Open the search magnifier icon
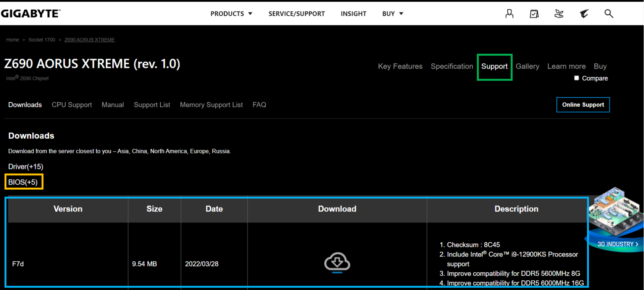The width and height of the screenshot is (644, 290). click(x=609, y=14)
